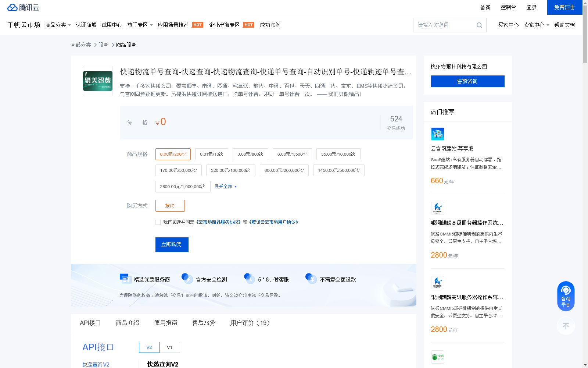
Task: Click the 聚美智数 product logo
Action: pos(98,81)
